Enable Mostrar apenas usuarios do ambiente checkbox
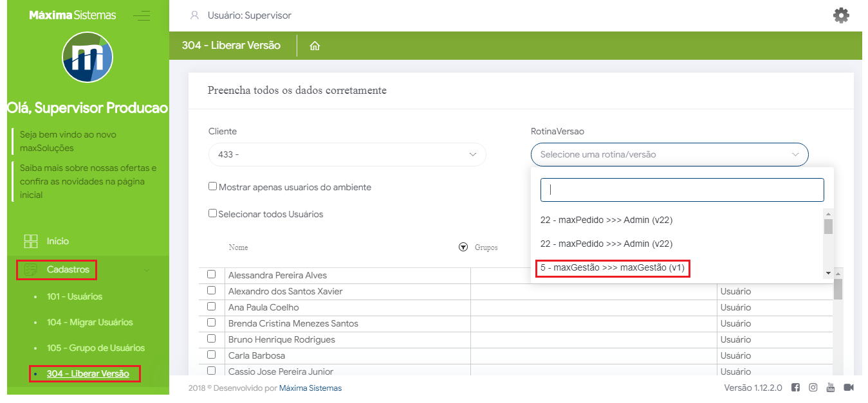This screenshot has width=868, height=403. pyautogui.click(x=212, y=186)
